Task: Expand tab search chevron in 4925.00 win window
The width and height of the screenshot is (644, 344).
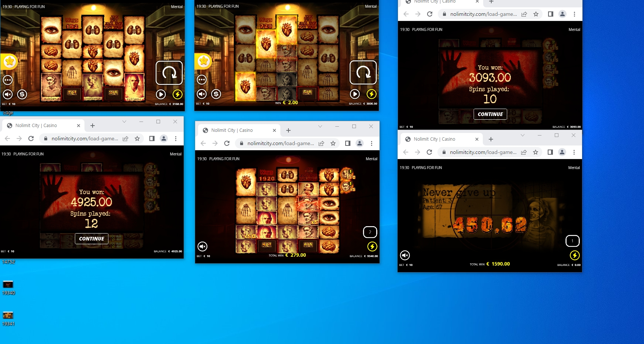Action: pos(124,122)
